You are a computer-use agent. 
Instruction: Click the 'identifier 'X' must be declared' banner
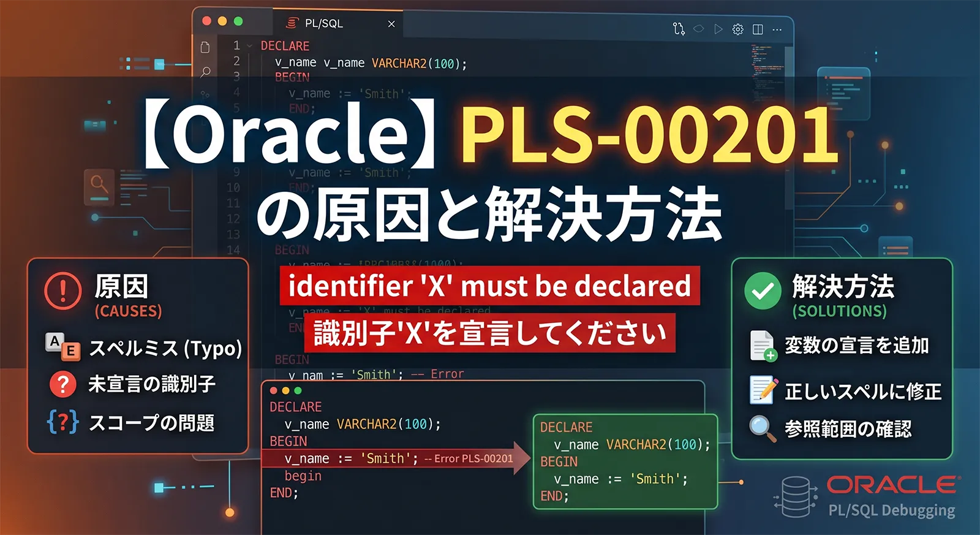click(x=489, y=286)
